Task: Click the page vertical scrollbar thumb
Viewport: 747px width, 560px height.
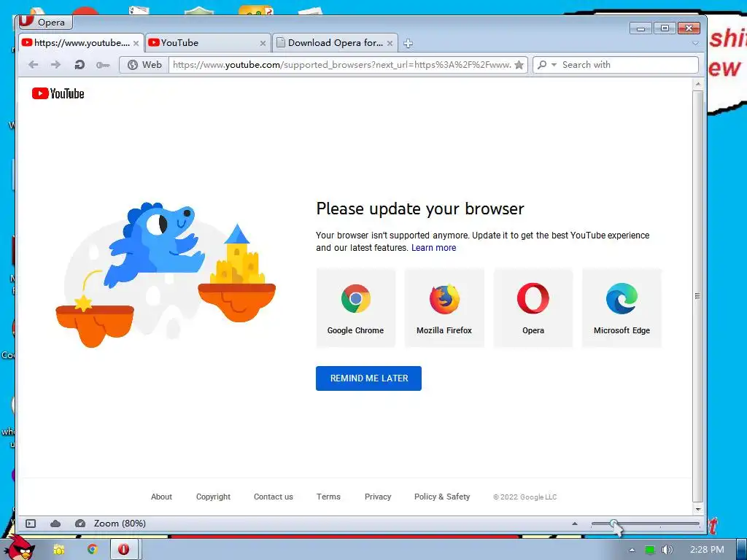Action: pos(698,296)
